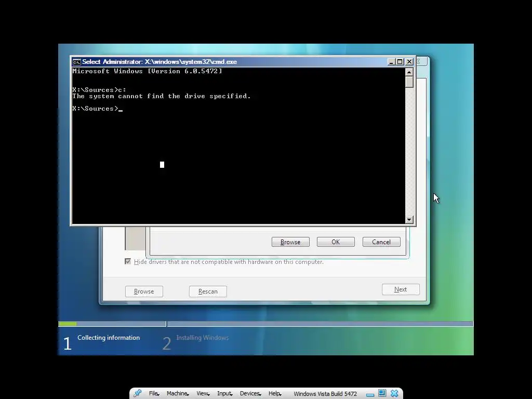Close the VM with the blue X icon

[x=394, y=393]
